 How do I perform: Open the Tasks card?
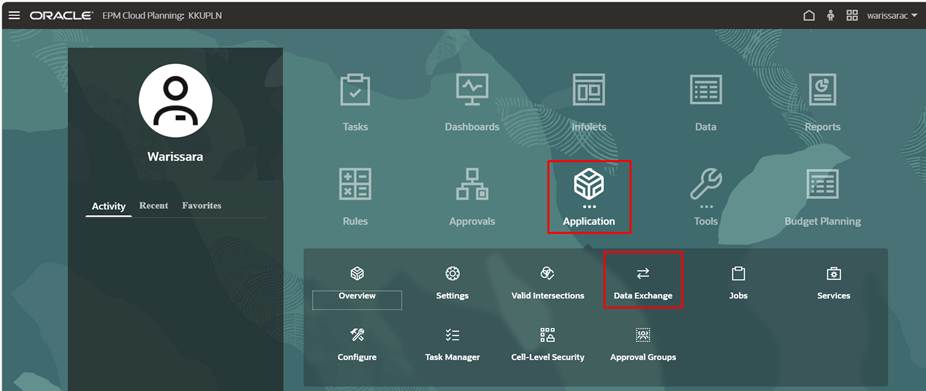pos(355,103)
